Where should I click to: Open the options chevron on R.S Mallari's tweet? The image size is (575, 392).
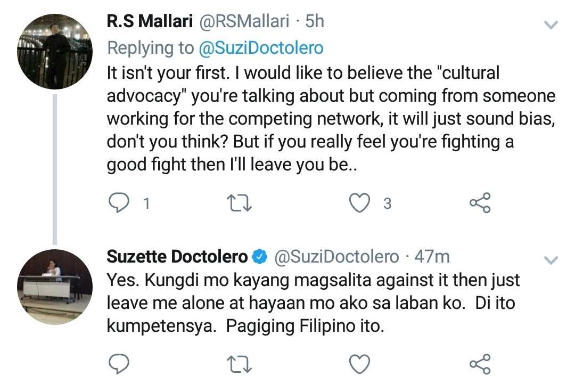click(551, 25)
